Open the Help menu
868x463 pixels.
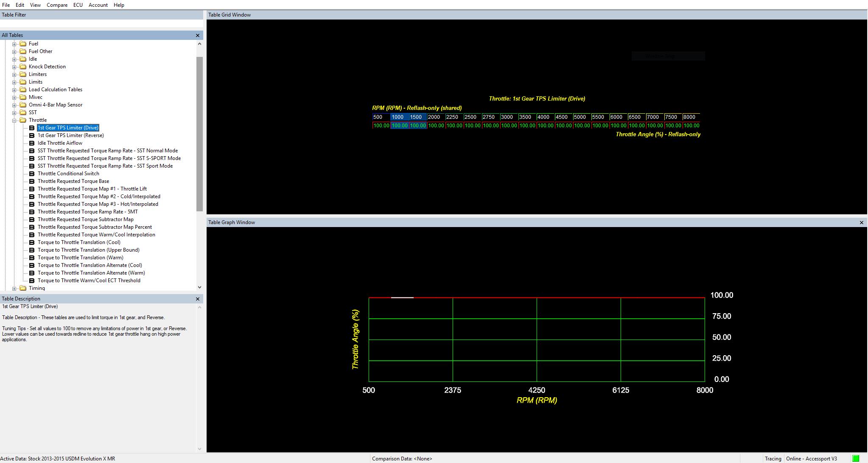click(119, 5)
